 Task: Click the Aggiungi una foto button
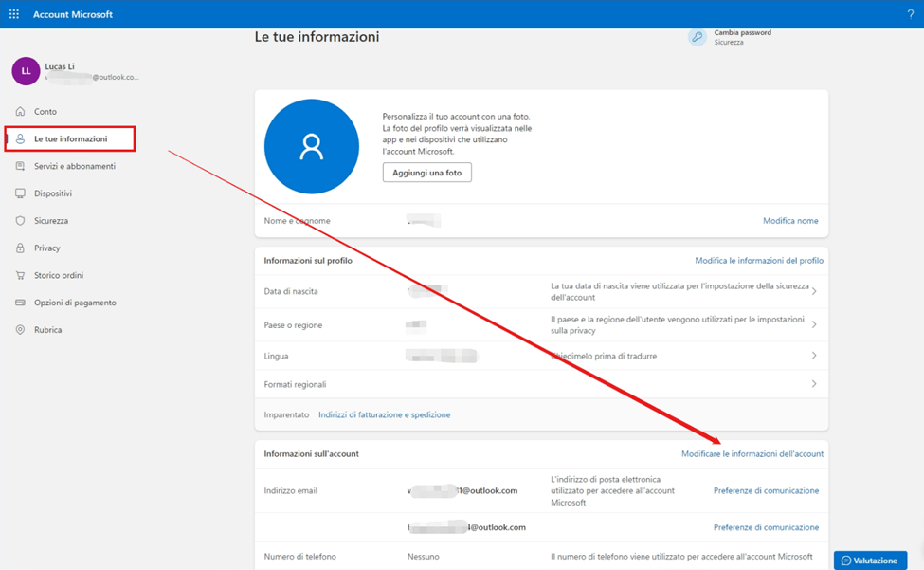click(x=427, y=173)
